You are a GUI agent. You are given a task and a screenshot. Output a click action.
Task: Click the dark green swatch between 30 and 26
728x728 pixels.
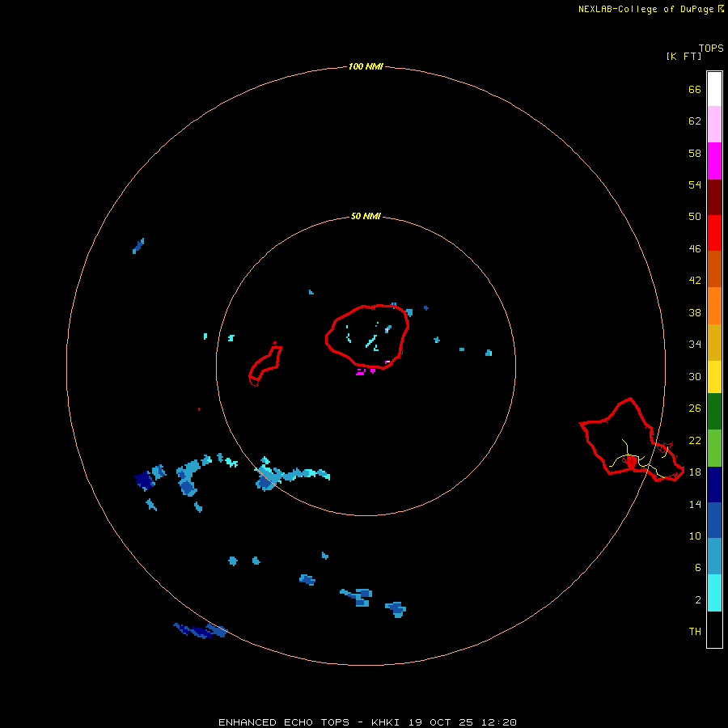[714, 412]
